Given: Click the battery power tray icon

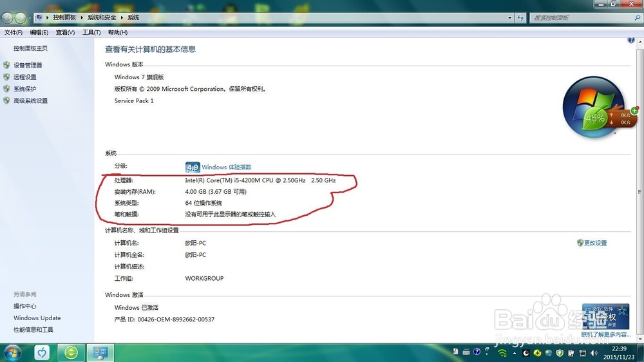Looking at the screenshot, I should pos(571,353).
